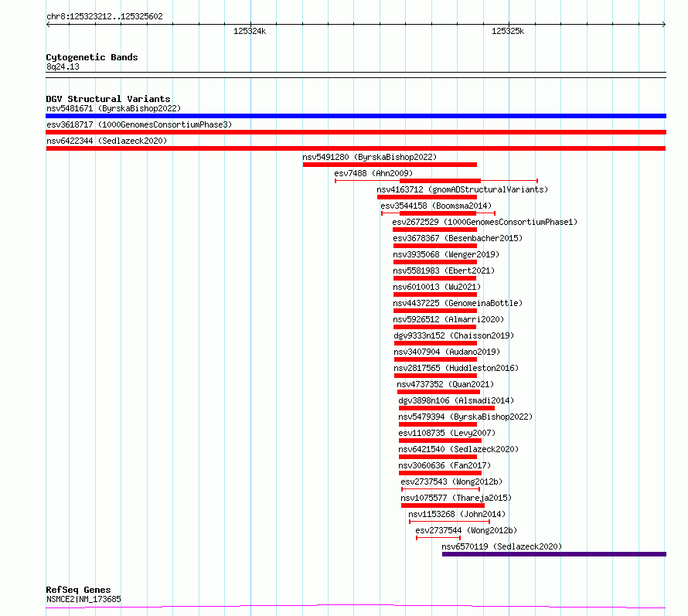
Task: Click esv3544158 (Boomsma2014) label
Action: [x=436, y=206]
